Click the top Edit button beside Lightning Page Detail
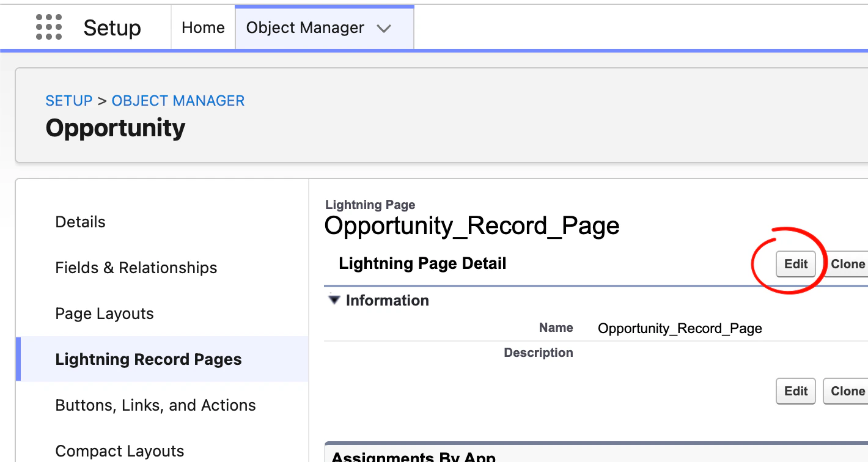Viewport: 868px width, 462px height. click(796, 264)
